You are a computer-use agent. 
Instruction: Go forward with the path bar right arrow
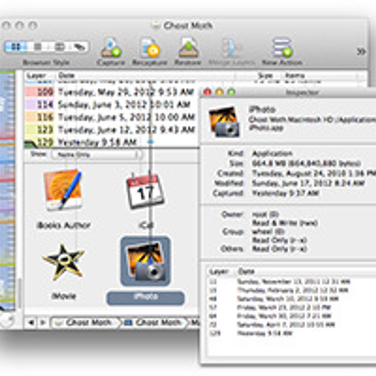click(x=43, y=323)
